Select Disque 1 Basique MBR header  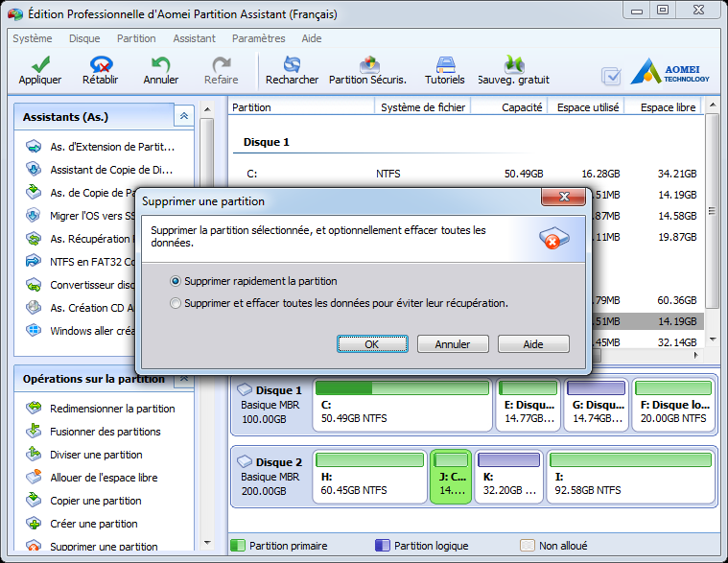(x=271, y=404)
